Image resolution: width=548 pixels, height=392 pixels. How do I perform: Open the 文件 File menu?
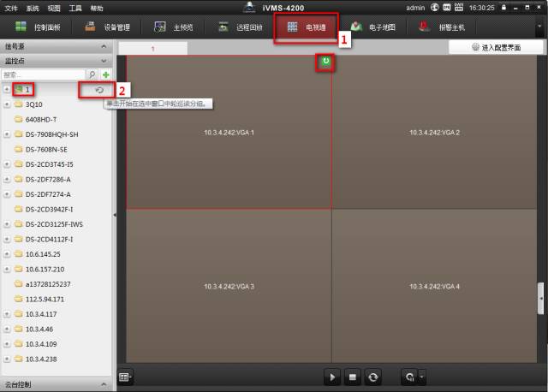pyautogui.click(x=11, y=7)
